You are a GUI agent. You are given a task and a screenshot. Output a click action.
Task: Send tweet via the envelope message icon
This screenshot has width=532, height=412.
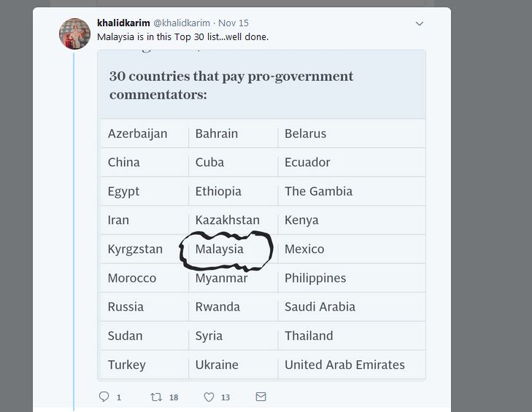pyautogui.click(x=261, y=397)
